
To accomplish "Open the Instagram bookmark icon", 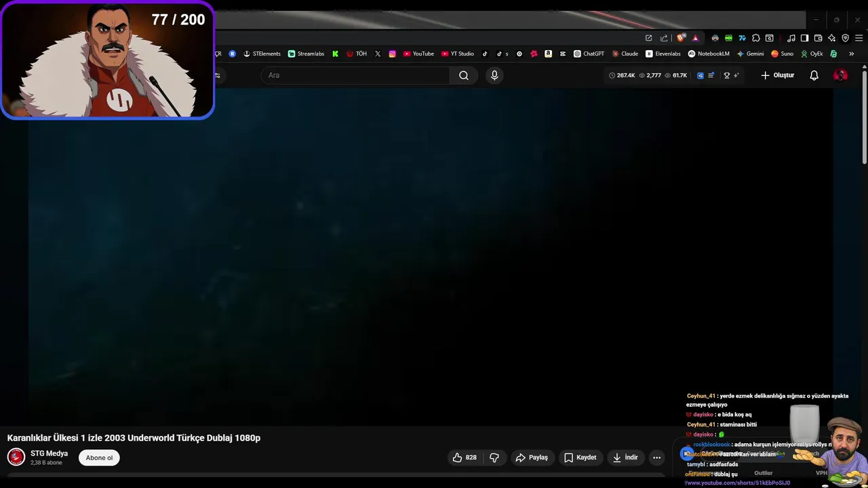I will click(x=392, y=54).
